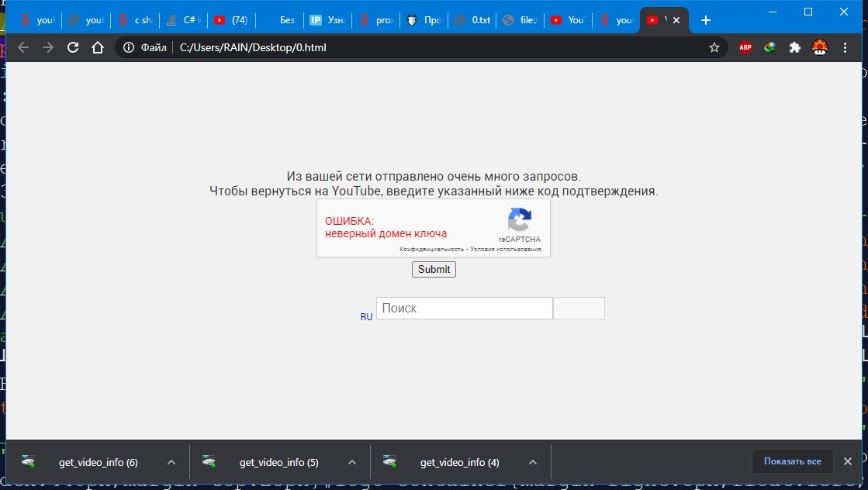The height and width of the screenshot is (490, 868).
Task: Switch to the 'Без' tab
Action: pyautogui.click(x=279, y=20)
